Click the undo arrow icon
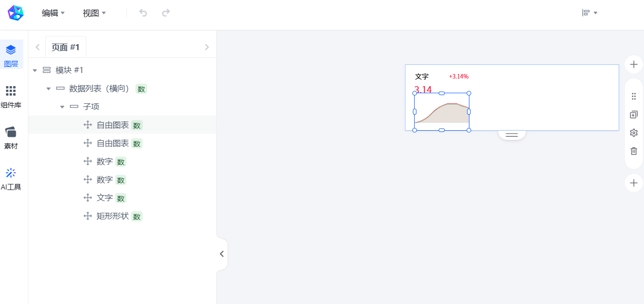 [x=143, y=13]
